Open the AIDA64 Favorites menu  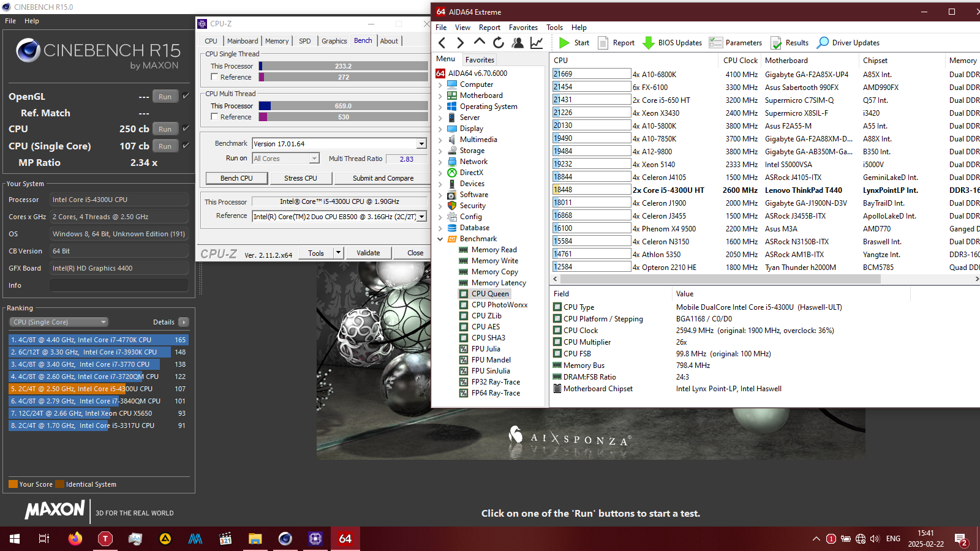click(x=523, y=28)
